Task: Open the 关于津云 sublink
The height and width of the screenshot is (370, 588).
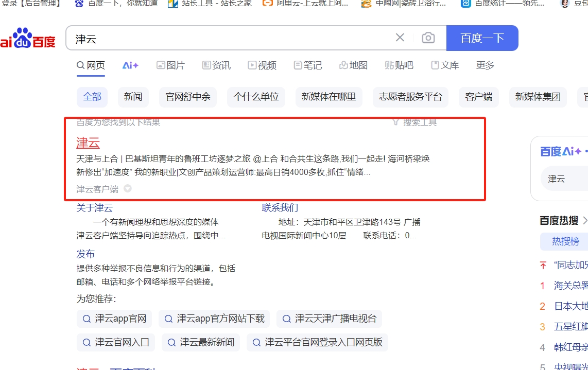Action: click(95, 208)
